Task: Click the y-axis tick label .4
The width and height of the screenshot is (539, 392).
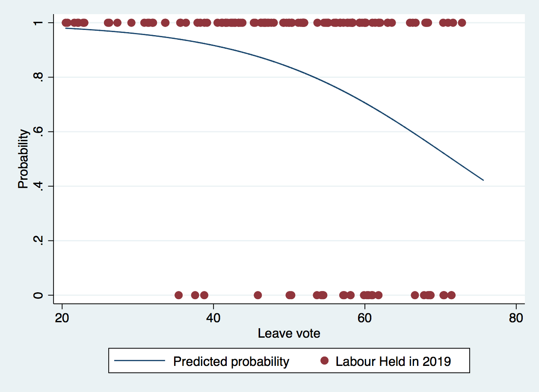Action: (x=39, y=186)
